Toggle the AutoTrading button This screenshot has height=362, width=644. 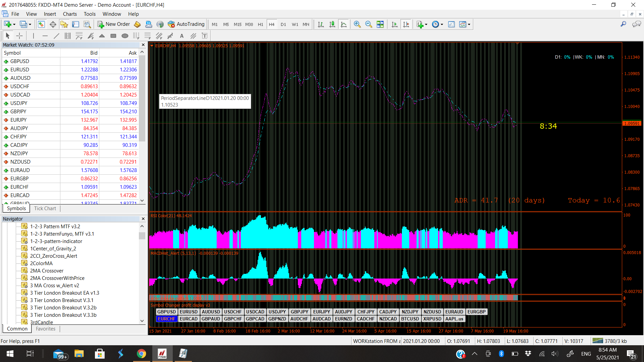coord(186,24)
